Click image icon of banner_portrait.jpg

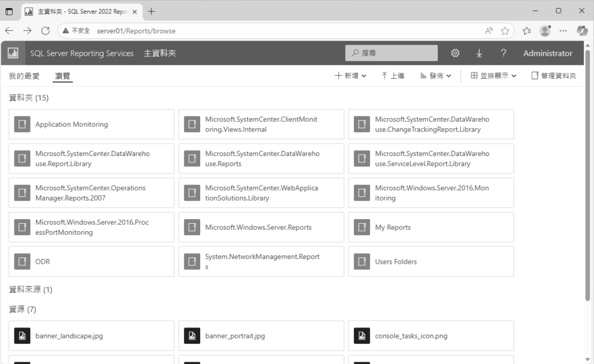coord(191,336)
